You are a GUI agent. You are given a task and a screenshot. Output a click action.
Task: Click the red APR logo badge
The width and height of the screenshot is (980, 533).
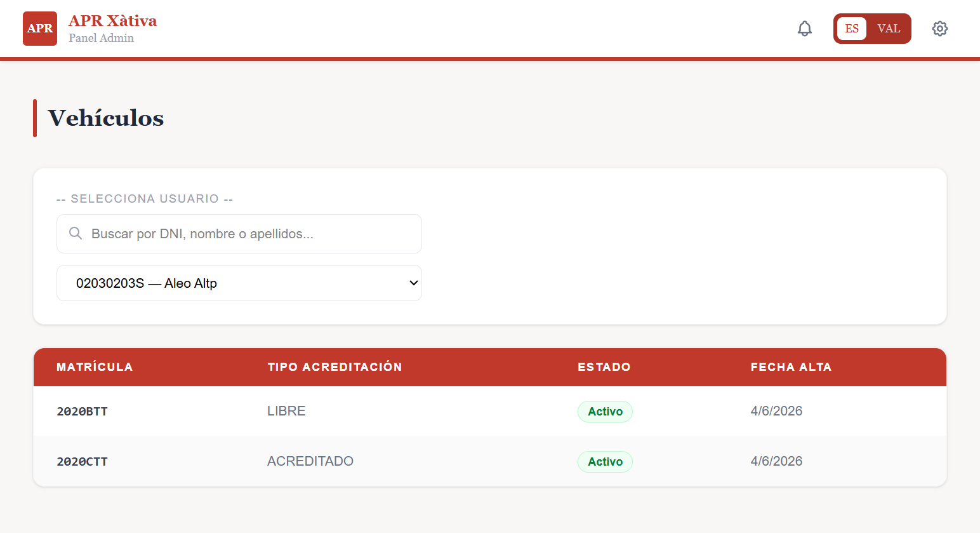click(x=40, y=29)
